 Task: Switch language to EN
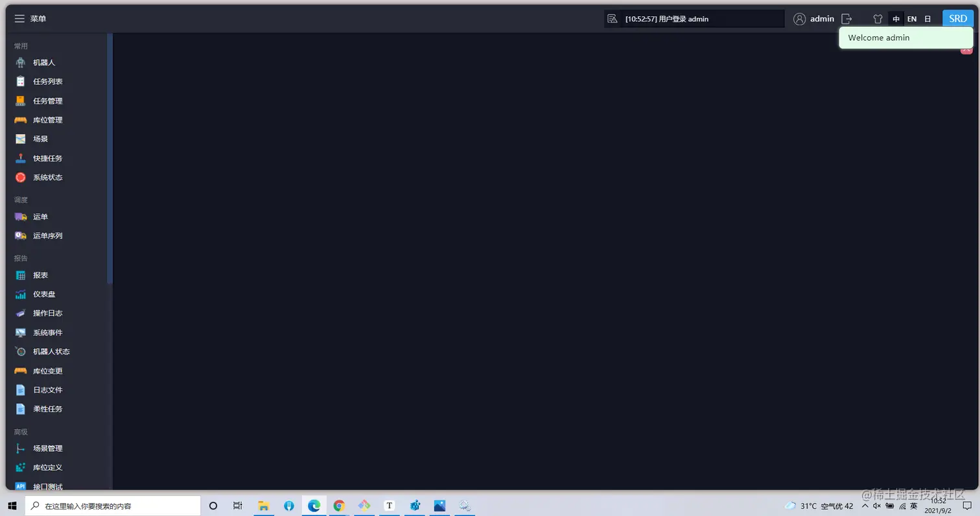[x=912, y=19]
